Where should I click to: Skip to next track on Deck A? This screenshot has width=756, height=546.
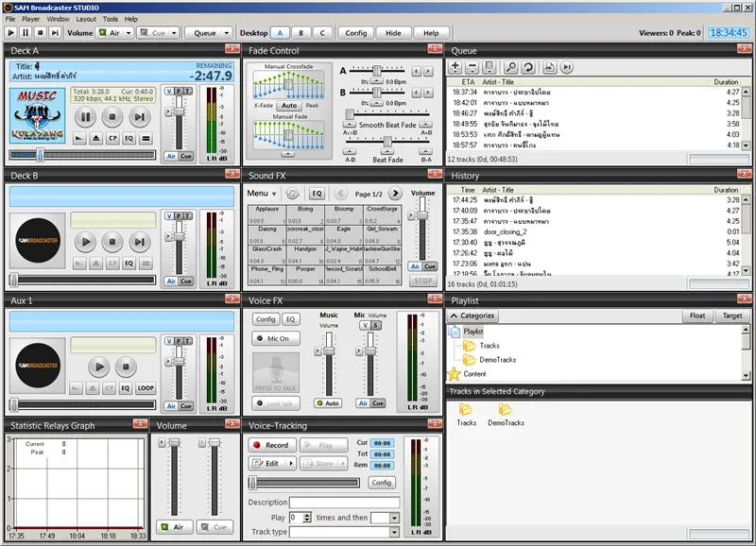139,117
